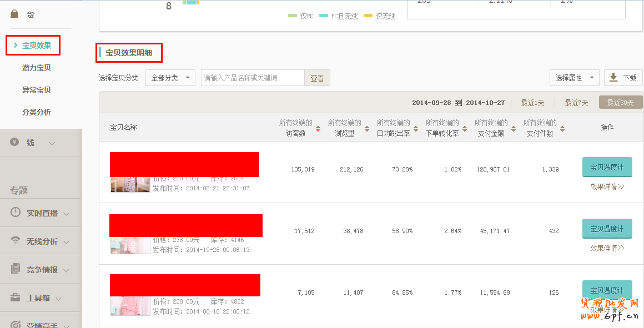
Task: Select the 最近30天 date range
Action: (x=620, y=103)
